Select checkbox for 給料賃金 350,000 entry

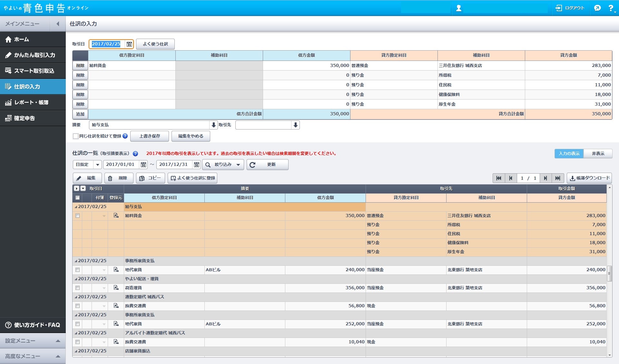[77, 216]
